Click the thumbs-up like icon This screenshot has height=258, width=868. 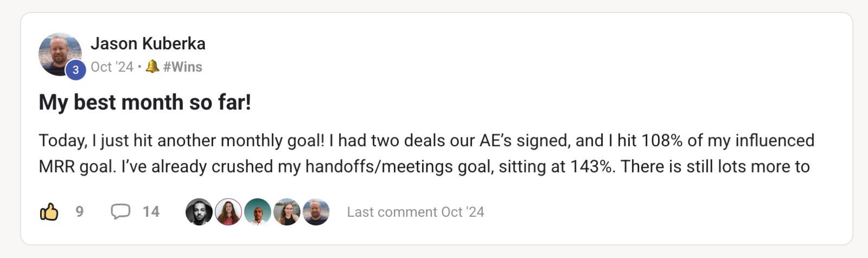[49, 212]
